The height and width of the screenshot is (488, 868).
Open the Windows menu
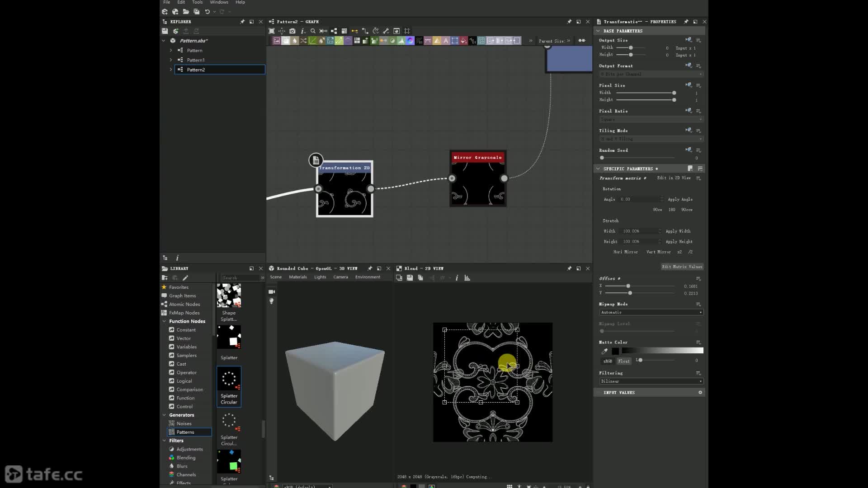click(219, 2)
